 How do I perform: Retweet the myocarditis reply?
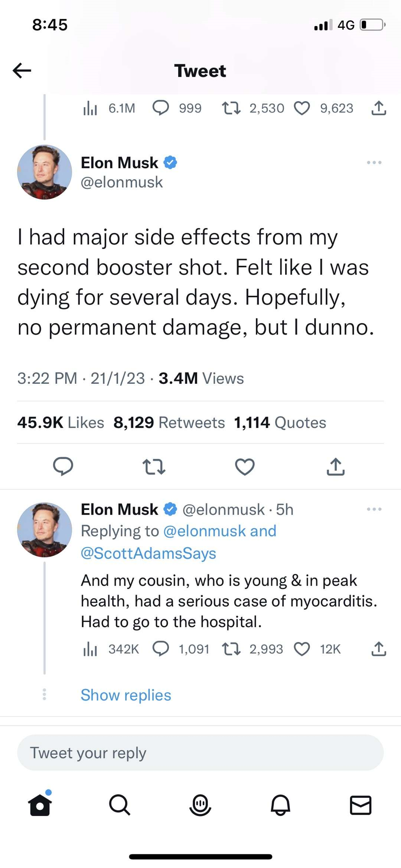click(x=231, y=649)
